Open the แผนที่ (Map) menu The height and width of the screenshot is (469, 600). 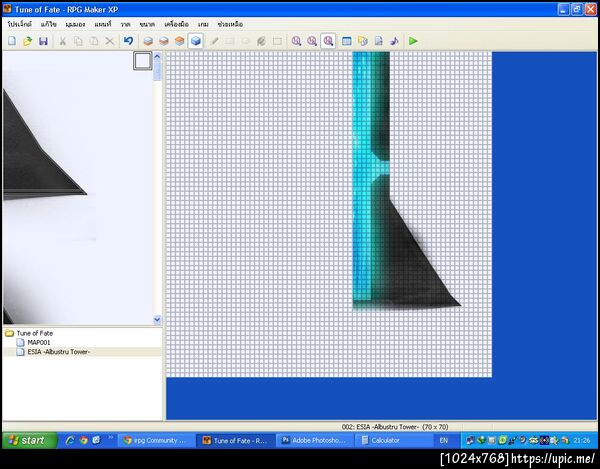[x=103, y=24]
